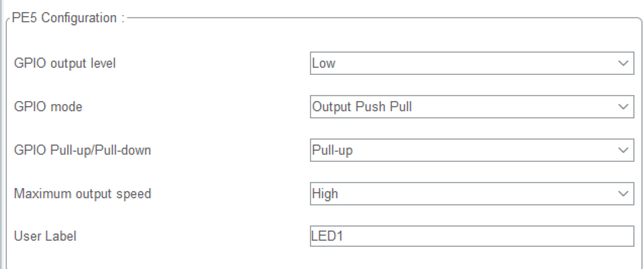Click the 'High' speed combo box value
This screenshot has width=644, height=269.
pyautogui.click(x=325, y=193)
